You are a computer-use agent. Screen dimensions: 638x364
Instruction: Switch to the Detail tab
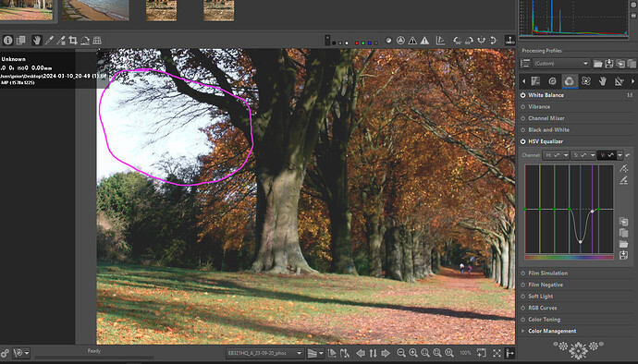click(x=552, y=81)
